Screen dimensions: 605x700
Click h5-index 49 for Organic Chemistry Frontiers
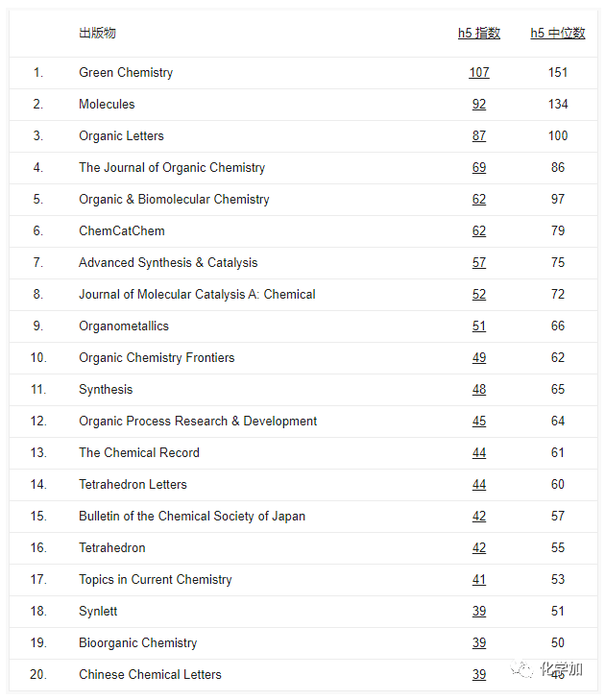click(x=478, y=358)
